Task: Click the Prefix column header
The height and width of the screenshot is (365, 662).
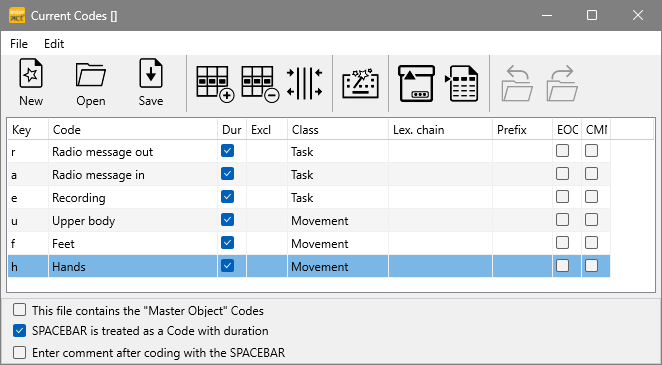Action: coord(523,130)
